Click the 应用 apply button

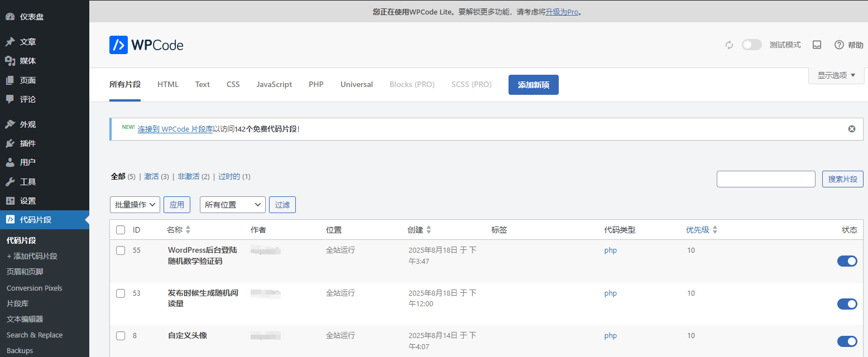177,205
